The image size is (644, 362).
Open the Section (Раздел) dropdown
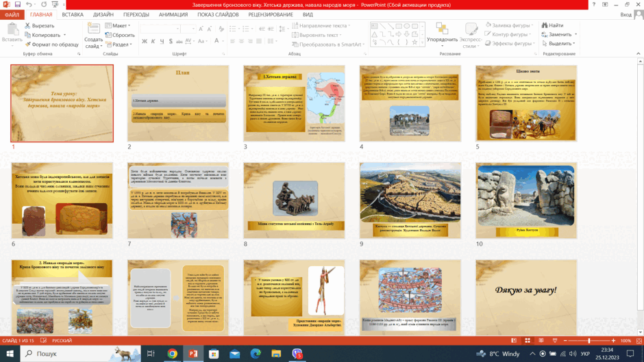point(119,44)
